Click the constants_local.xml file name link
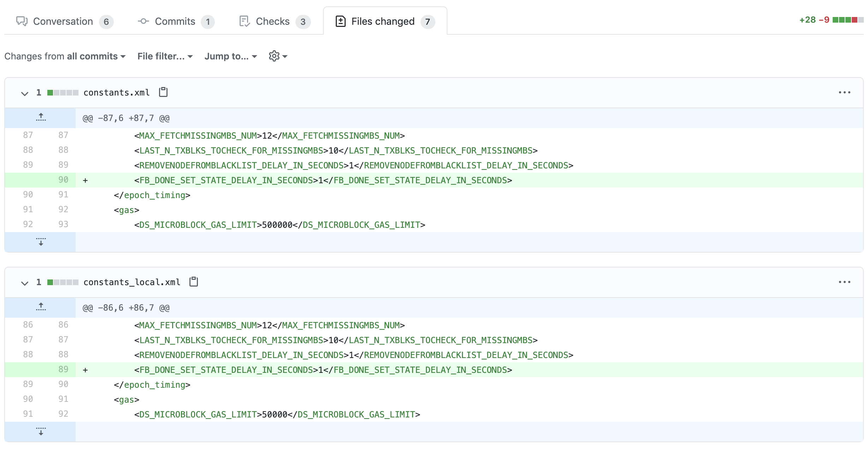The width and height of the screenshot is (868, 450). [131, 282]
